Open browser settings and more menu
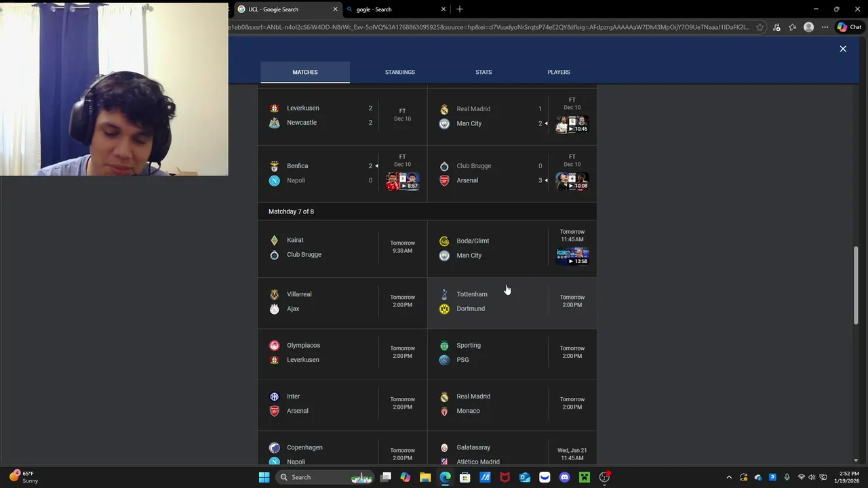Viewport: 868px width, 488px height. click(825, 27)
